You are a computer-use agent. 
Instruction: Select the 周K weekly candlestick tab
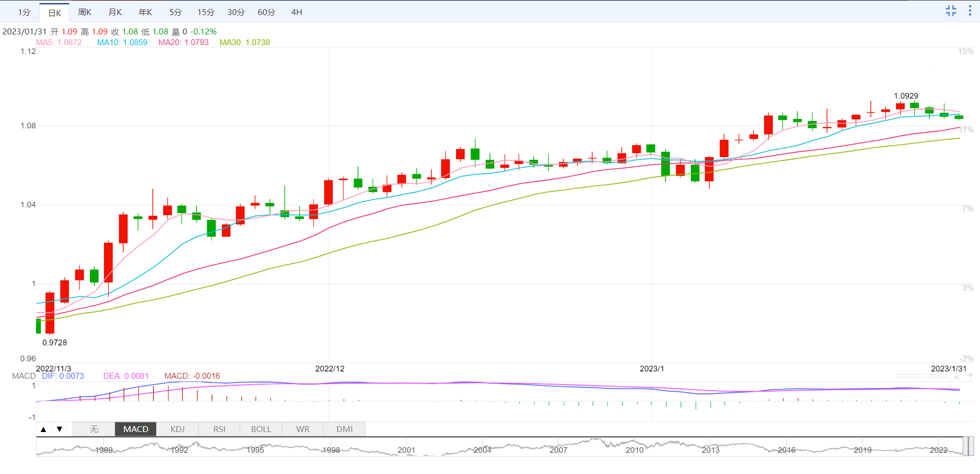(85, 12)
